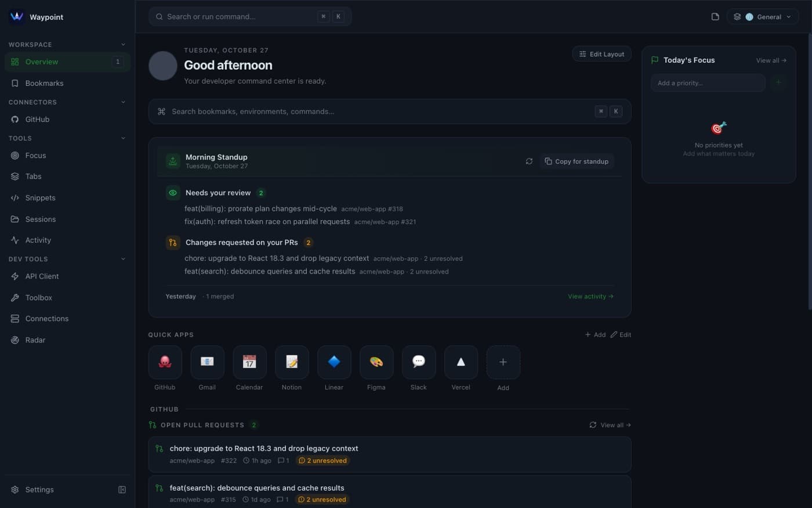Launch the Vercel quick app
This screenshot has width=812, height=508.
[x=461, y=362]
